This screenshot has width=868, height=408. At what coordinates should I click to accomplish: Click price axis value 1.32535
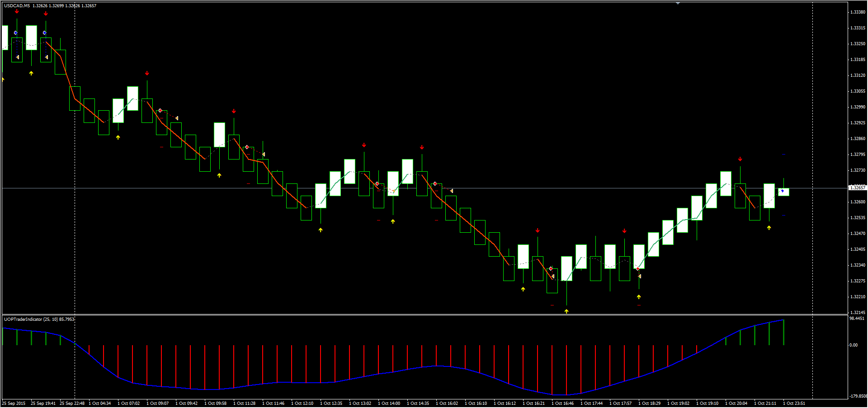point(858,218)
